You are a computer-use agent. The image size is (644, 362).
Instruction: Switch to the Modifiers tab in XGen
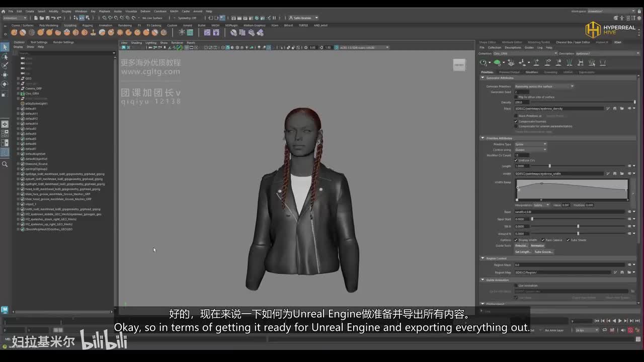point(532,72)
